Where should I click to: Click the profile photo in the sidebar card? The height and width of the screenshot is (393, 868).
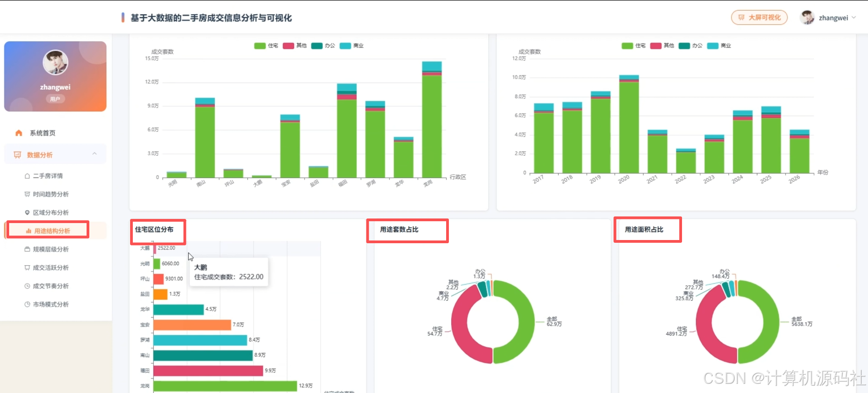click(x=55, y=62)
